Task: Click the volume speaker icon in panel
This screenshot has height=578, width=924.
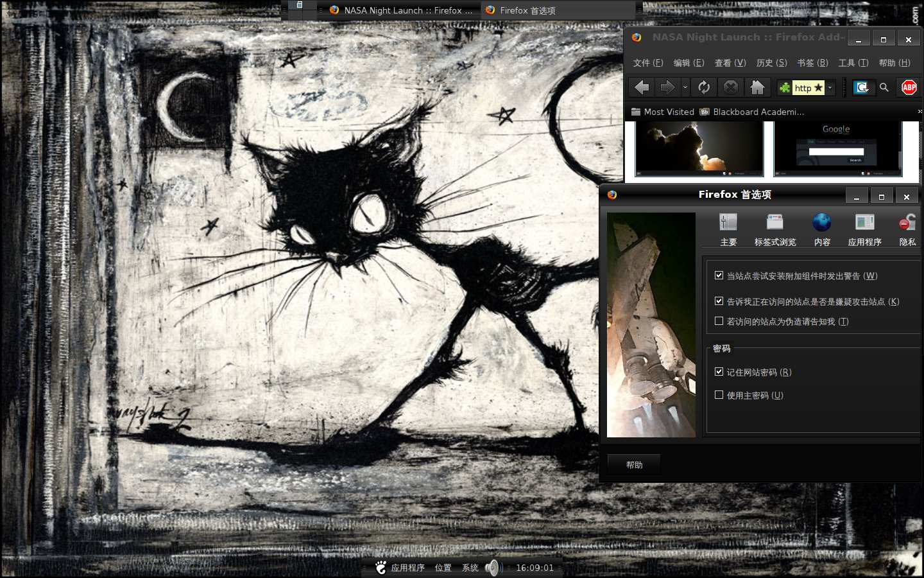Action: click(x=493, y=568)
